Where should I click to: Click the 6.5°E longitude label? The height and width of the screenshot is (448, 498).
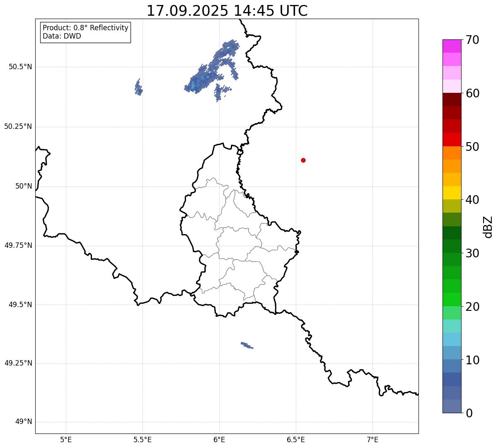296,439
